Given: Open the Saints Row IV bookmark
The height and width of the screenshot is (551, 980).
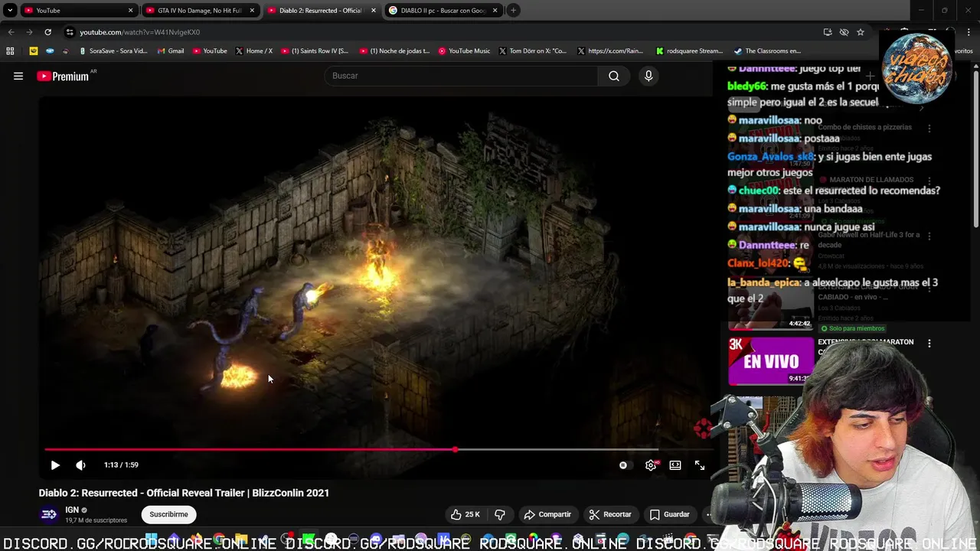Looking at the screenshot, I should 315,51.
